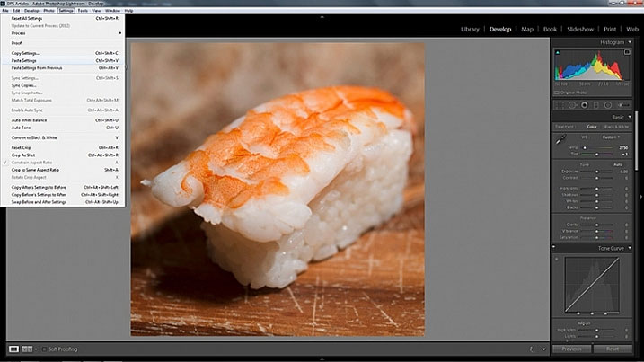
Task: Select the Spot Removal tool
Action: (572, 105)
